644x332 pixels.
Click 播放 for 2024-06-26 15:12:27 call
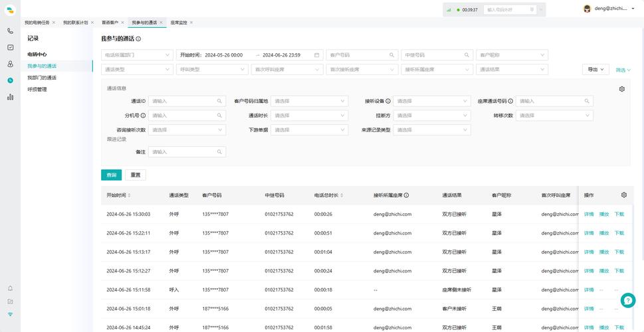pyautogui.click(x=603, y=271)
